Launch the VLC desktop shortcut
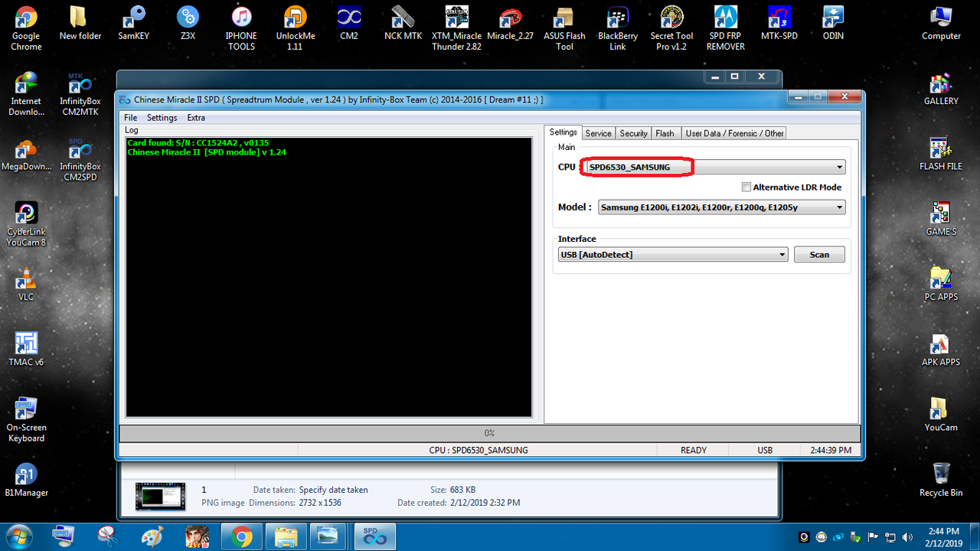Viewport: 980px width, 551px height. point(26,284)
